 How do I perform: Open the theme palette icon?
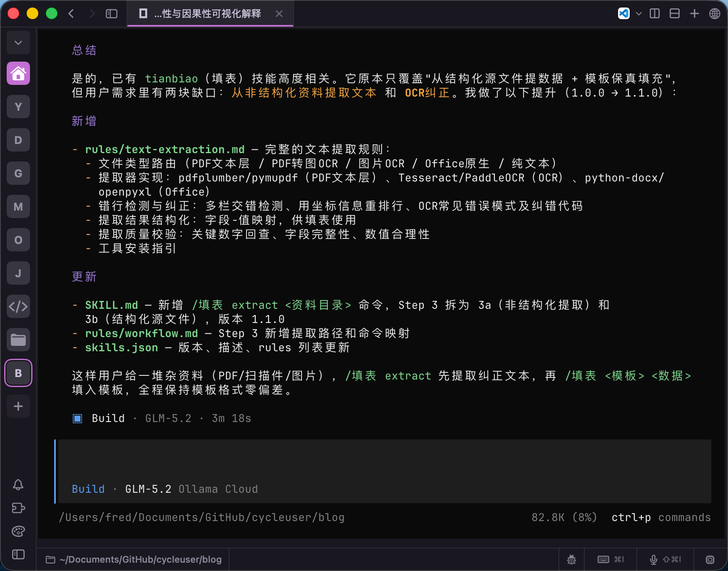(18, 531)
